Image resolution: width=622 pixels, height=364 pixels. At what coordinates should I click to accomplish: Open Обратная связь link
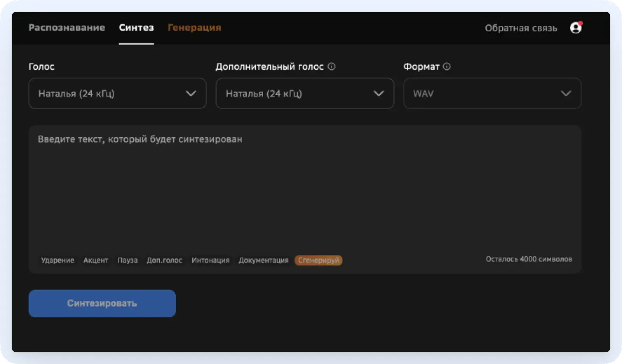point(521,28)
